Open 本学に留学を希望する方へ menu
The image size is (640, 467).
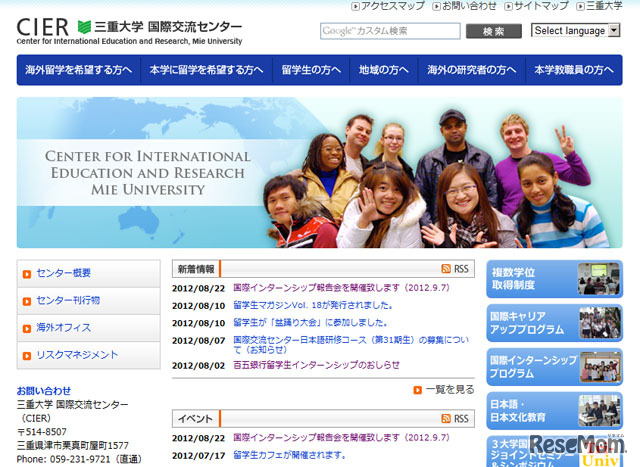[x=207, y=70]
